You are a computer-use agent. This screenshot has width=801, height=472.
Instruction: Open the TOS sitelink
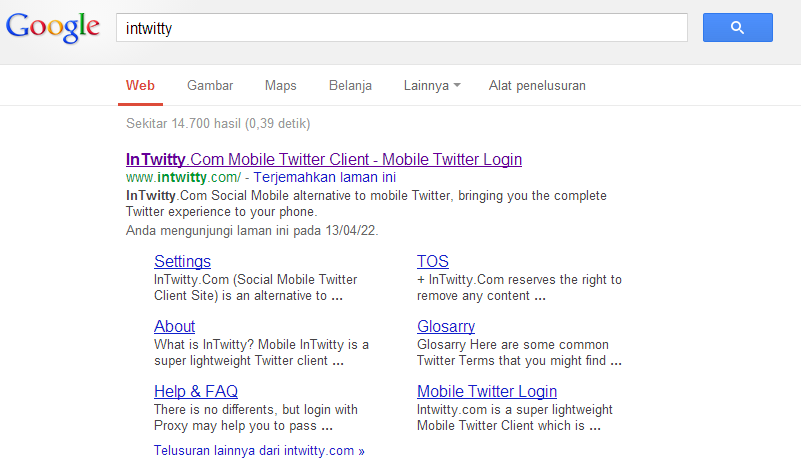(433, 262)
